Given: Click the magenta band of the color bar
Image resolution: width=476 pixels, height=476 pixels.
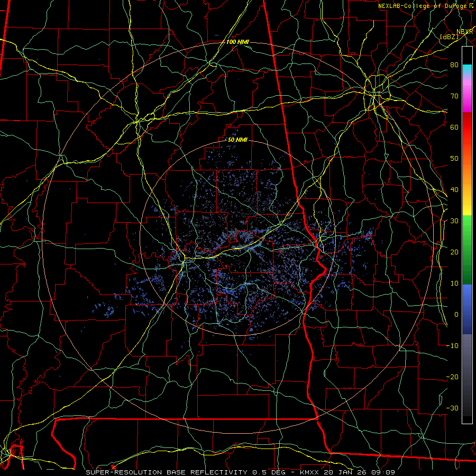Looking at the screenshot, I should (x=467, y=96).
